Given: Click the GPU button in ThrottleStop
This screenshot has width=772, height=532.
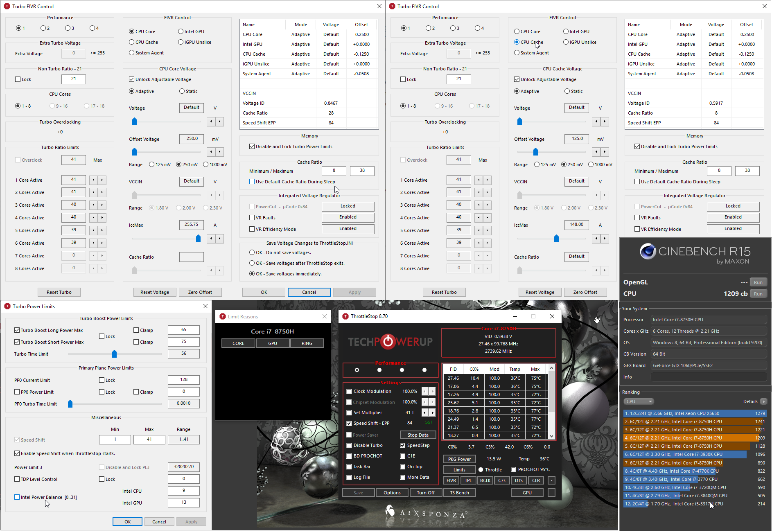Looking at the screenshot, I should 527,493.
